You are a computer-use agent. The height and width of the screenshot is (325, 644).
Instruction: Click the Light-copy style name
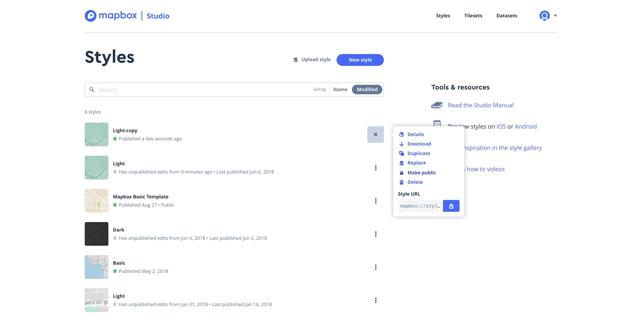(x=125, y=130)
